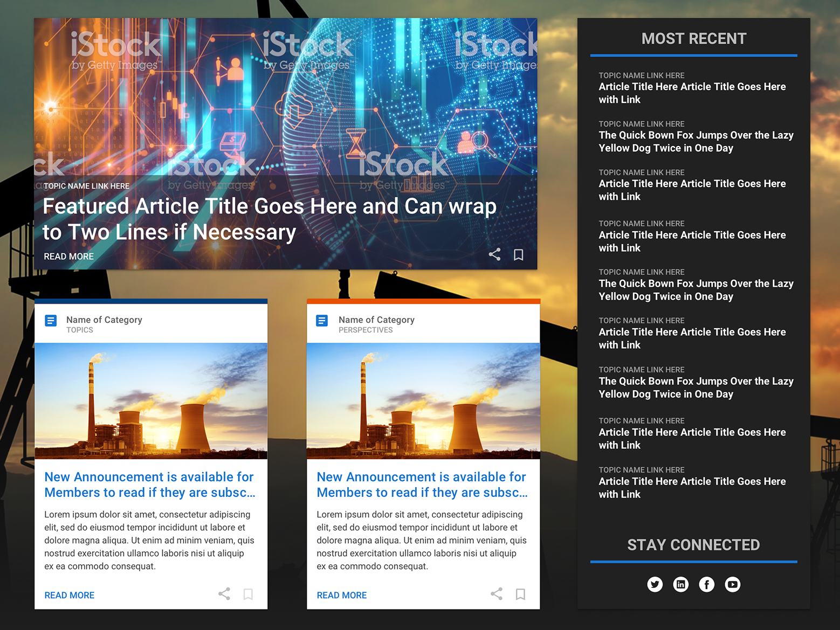Open New Announcement title in Topics card
The image size is (840, 630).
[150, 484]
